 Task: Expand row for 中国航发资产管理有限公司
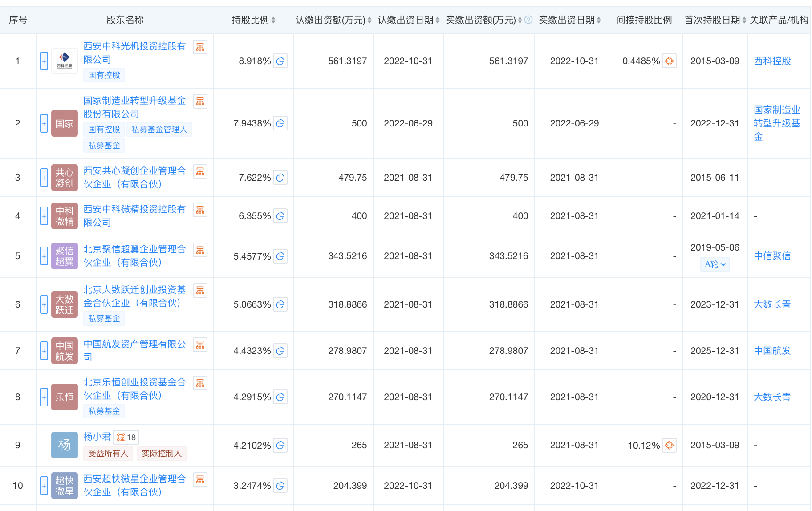tap(44, 351)
